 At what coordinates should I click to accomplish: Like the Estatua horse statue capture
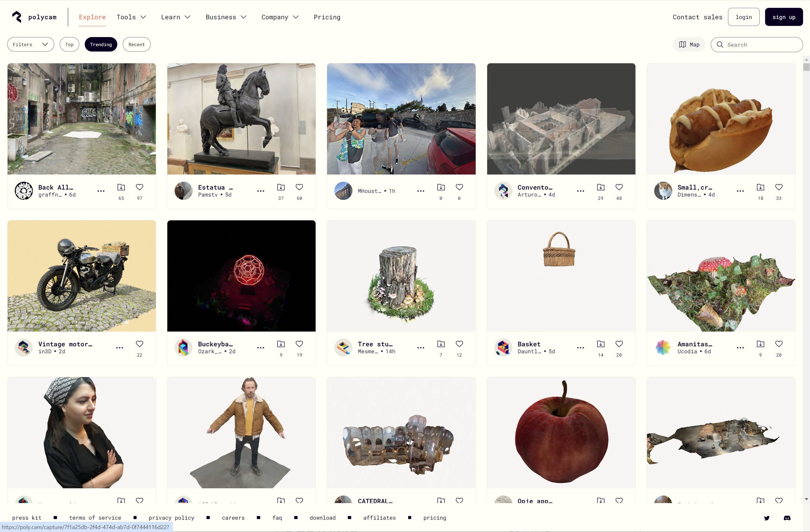(299, 187)
